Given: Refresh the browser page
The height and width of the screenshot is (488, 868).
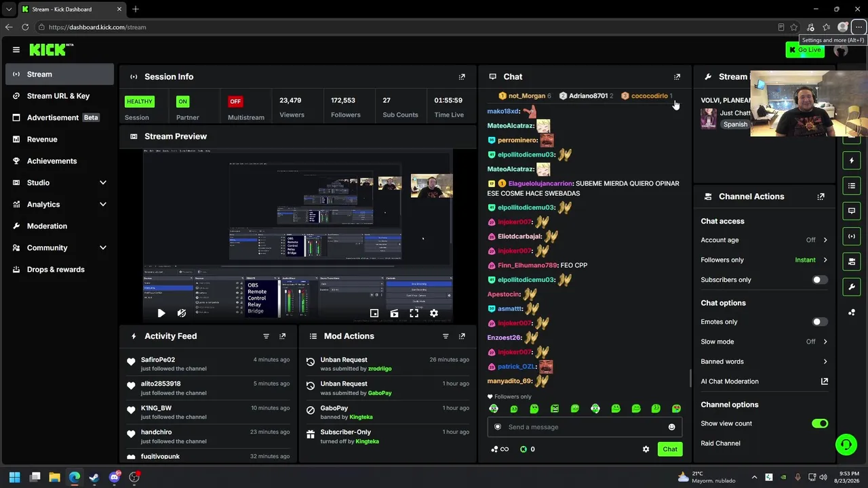Looking at the screenshot, I should point(25,27).
